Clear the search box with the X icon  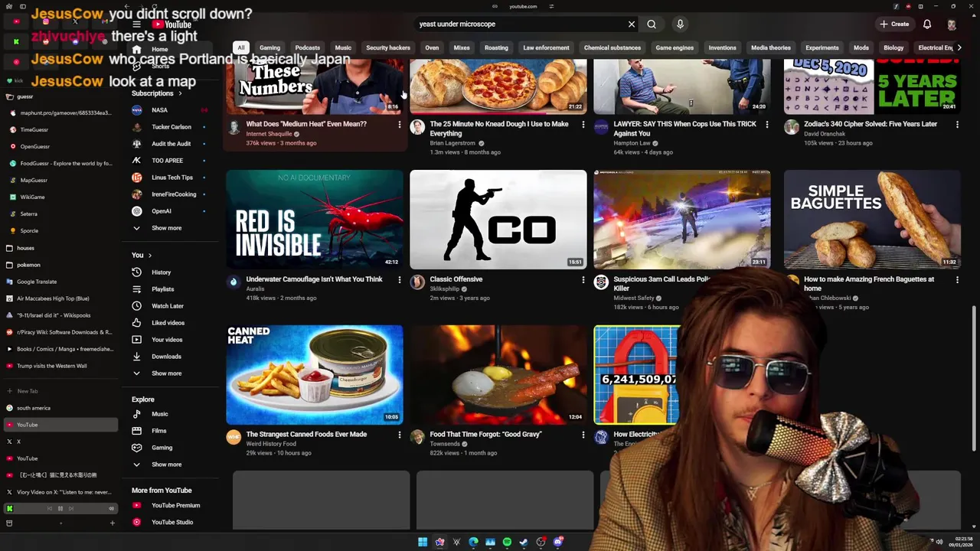tap(632, 24)
